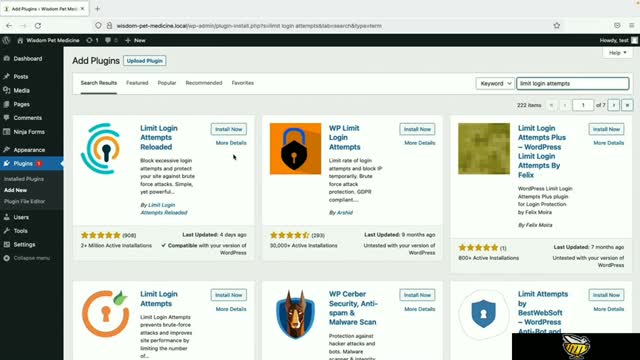Go to next results page

tap(613, 105)
